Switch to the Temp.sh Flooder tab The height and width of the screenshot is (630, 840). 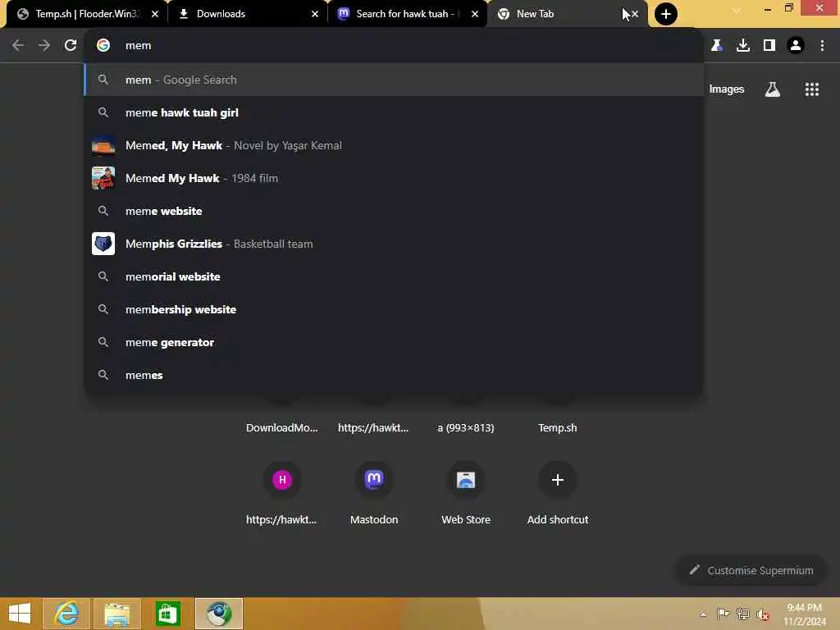(x=86, y=14)
